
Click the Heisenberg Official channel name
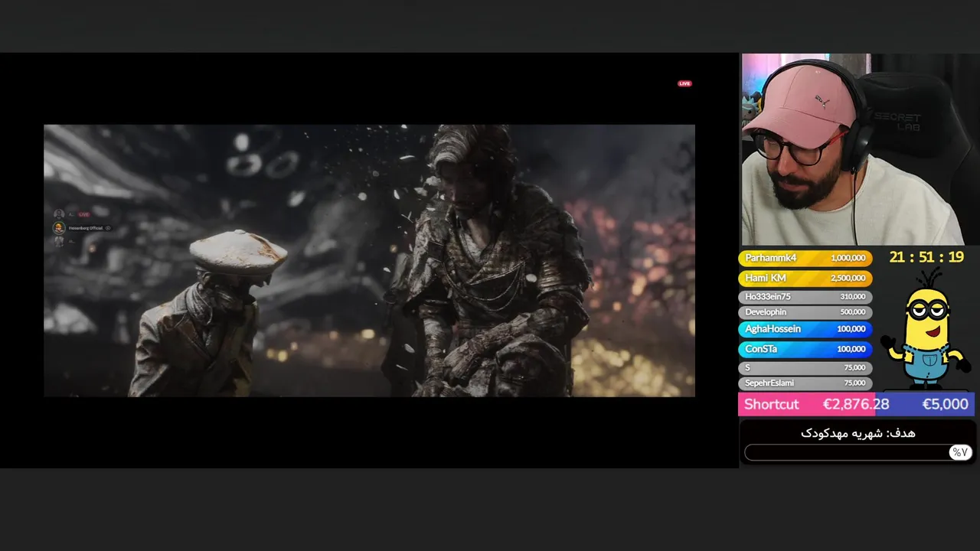[85, 228]
